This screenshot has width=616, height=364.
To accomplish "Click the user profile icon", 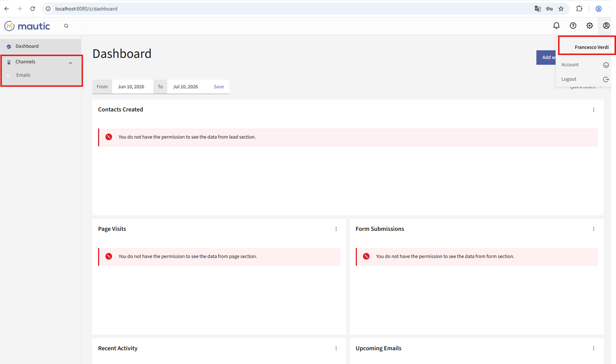I will [606, 25].
